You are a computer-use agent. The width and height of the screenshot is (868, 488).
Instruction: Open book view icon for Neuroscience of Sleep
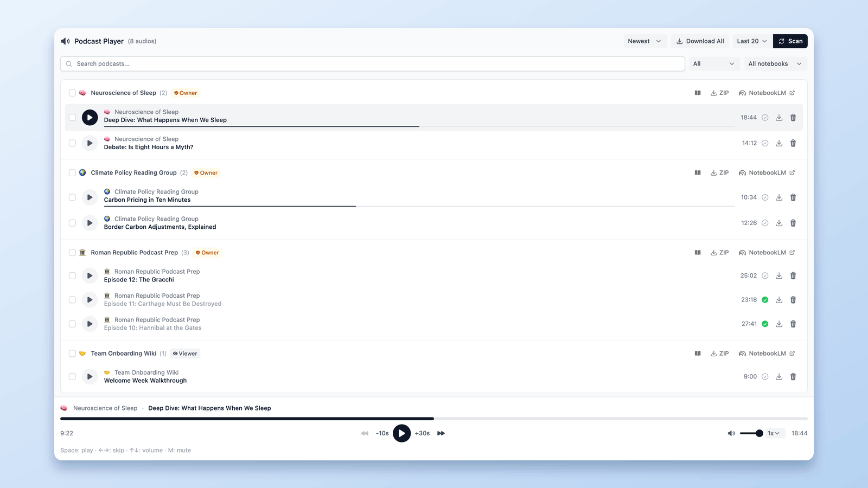point(698,93)
